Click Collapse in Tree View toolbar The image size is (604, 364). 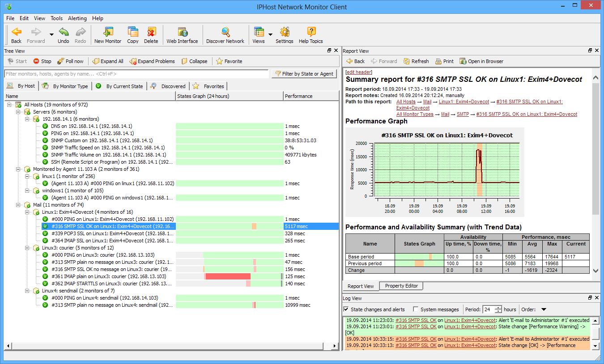tap(194, 61)
